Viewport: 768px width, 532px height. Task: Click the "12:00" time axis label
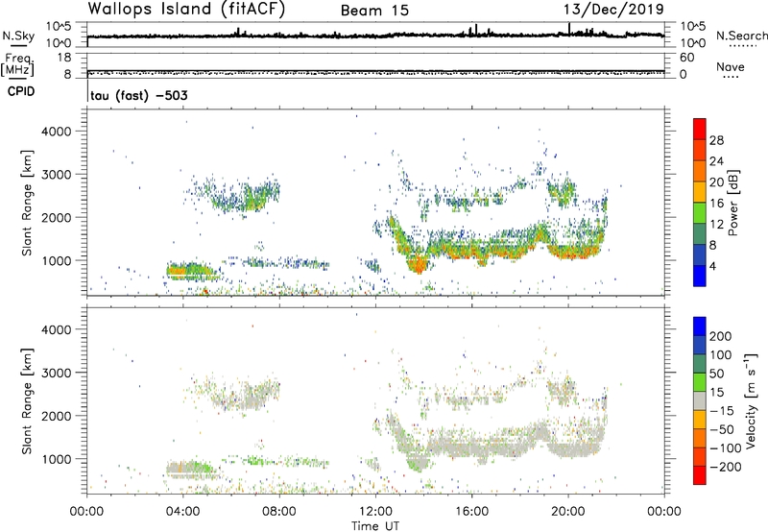coord(375,512)
